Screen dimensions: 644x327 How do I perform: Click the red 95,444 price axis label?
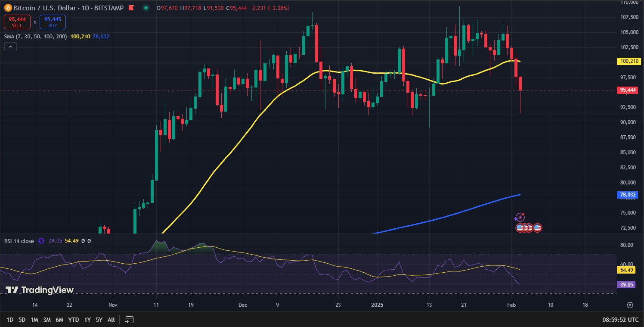click(627, 90)
